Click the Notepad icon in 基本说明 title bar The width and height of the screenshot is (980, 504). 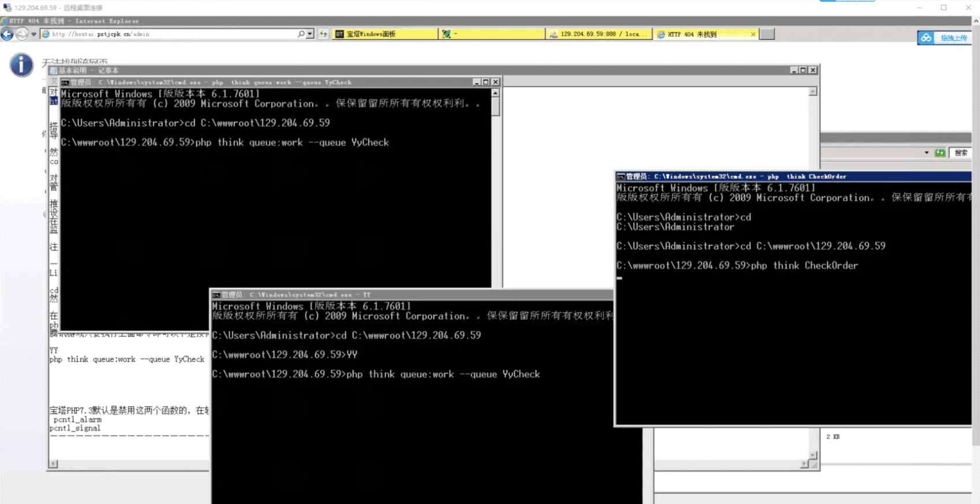pos(53,70)
